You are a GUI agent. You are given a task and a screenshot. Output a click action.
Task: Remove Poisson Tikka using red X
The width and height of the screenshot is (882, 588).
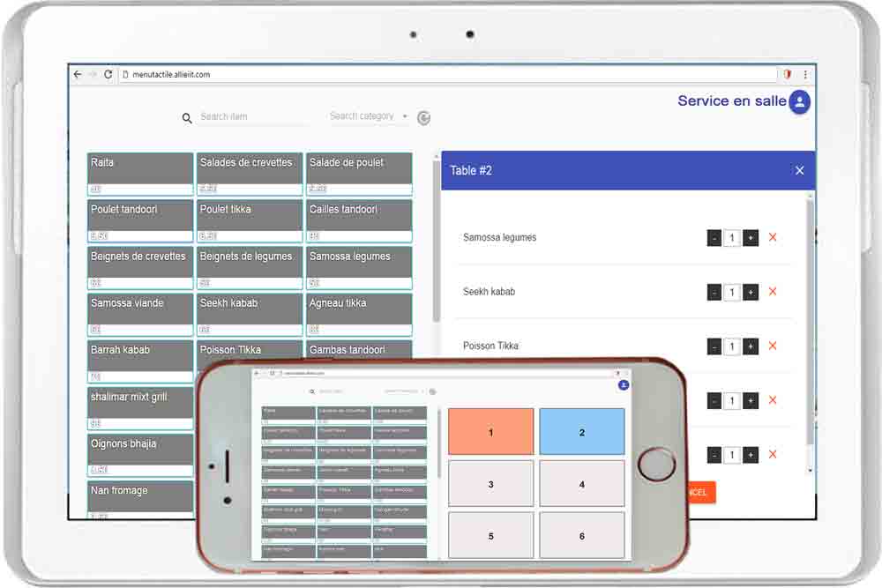click(x=773, y=346)
